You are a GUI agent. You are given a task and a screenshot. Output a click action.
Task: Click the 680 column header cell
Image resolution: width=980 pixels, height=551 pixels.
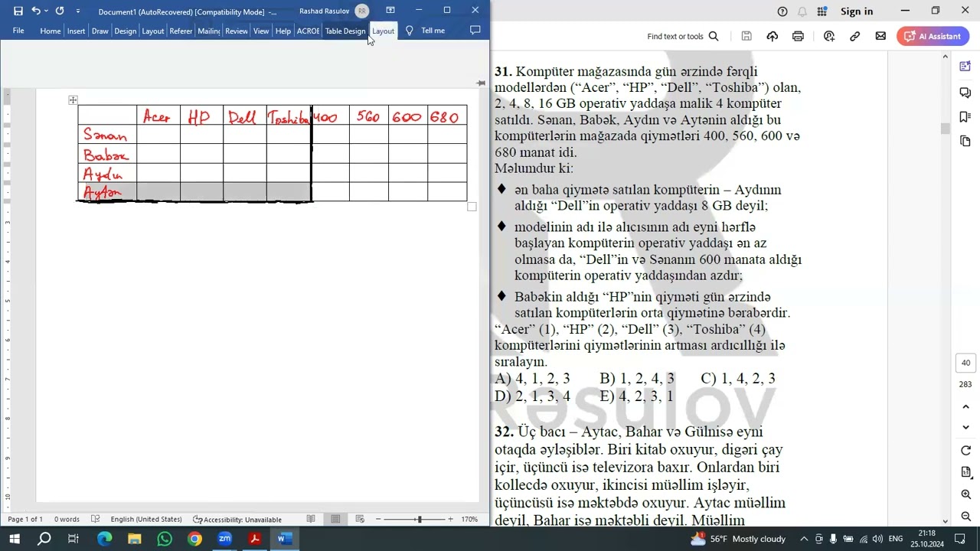[447, 116]
